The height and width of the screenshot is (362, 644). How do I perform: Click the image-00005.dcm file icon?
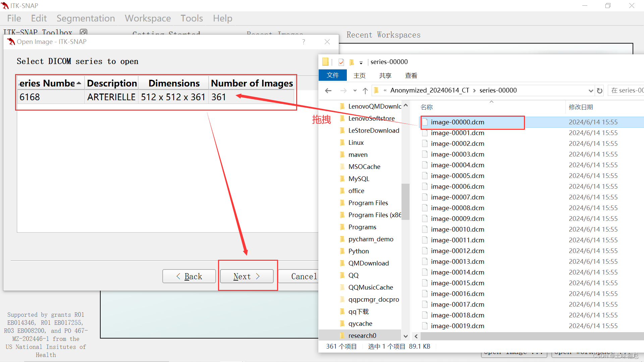coord(425,176)
